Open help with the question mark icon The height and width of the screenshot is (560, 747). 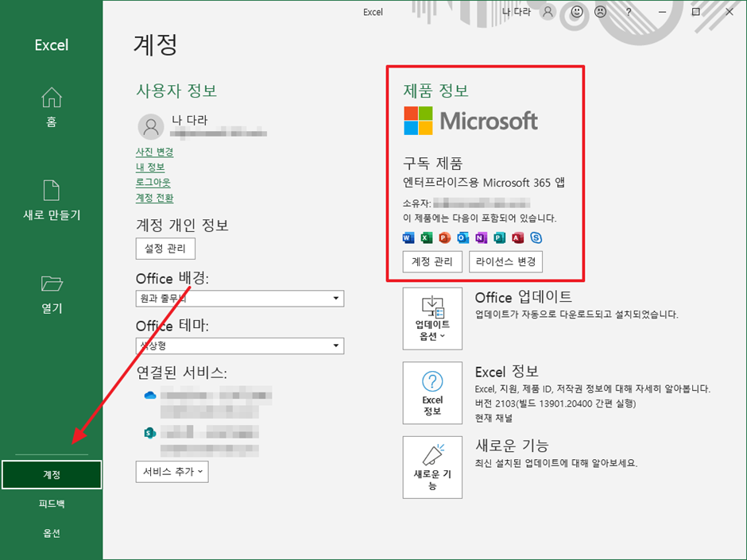629,13
